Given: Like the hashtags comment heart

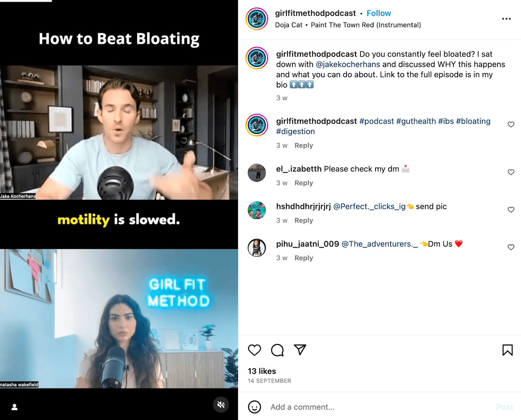Looking at the screenshot, I should (511, 124).
